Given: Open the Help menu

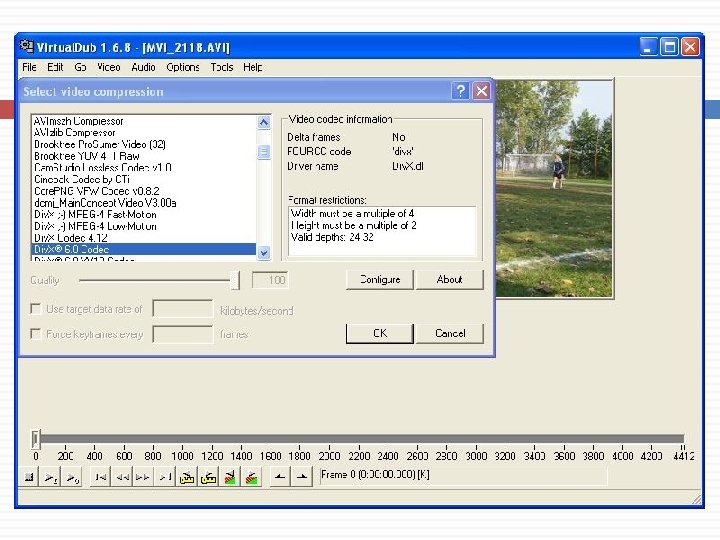Looking at the screenshot, I should tap(253, 67).
